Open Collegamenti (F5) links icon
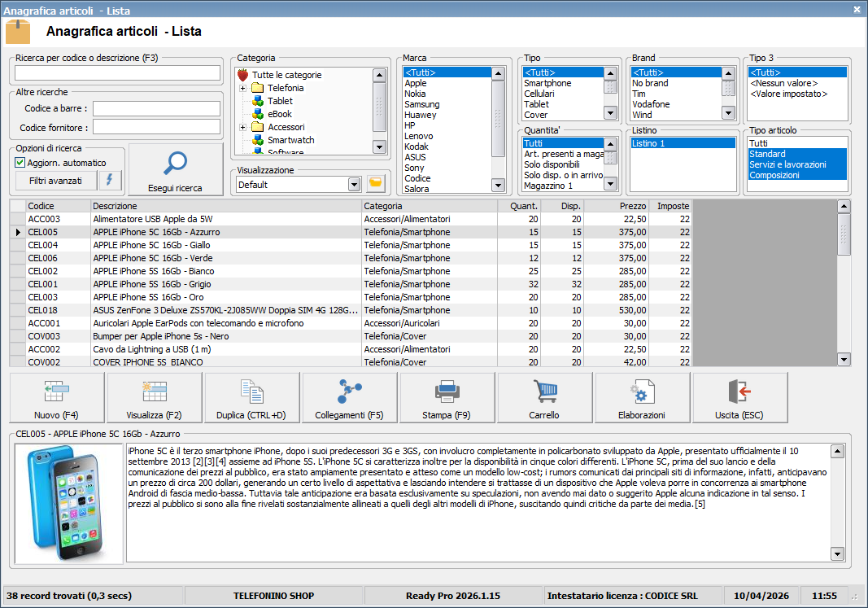868x608 pixels. 349,397
